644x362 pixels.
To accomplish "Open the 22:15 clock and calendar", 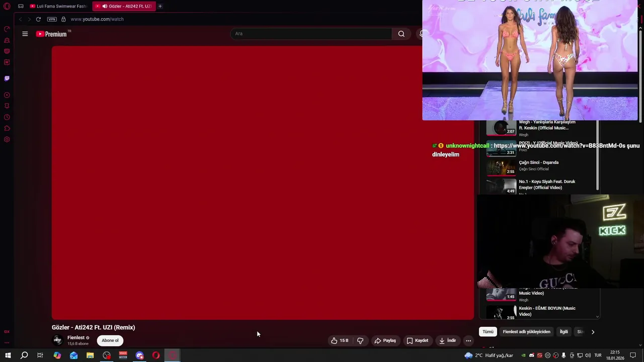I will 614,355.
